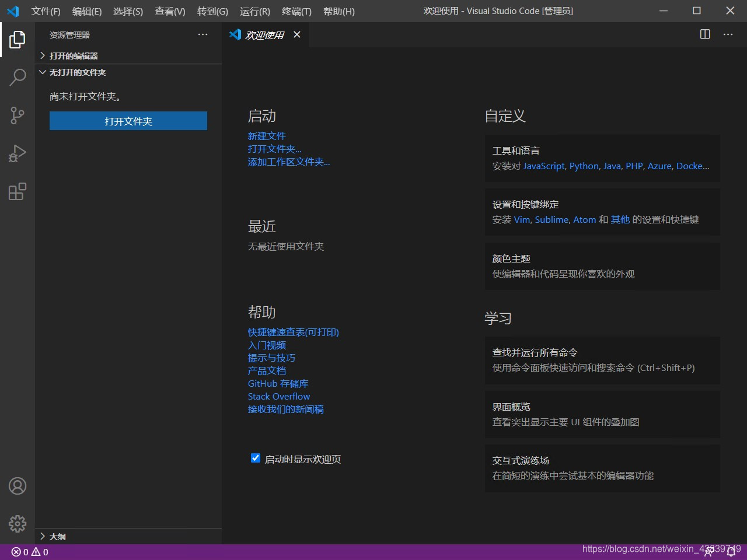Click the 添加工作区文件夹... link

(x=289, y=162)
